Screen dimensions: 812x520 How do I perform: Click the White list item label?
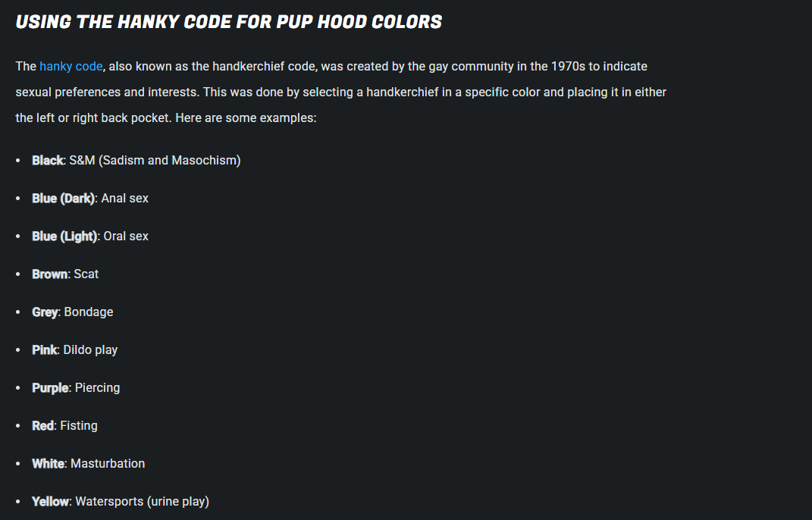49,464
